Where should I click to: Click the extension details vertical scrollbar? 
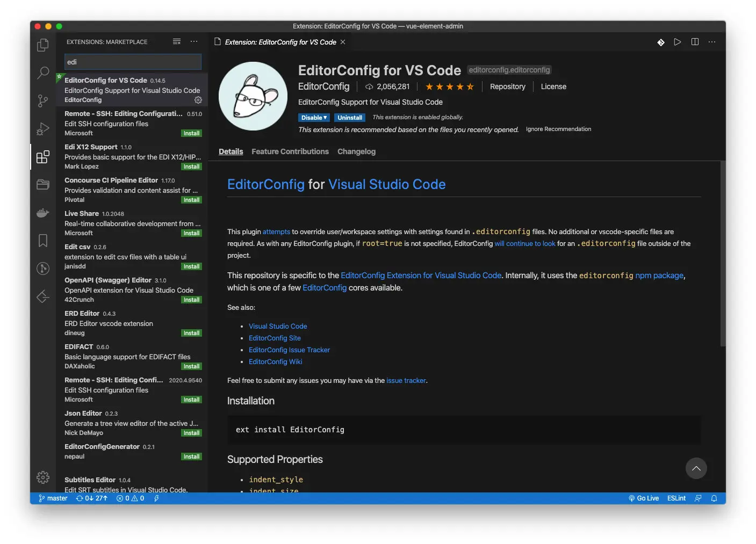[x=723, y=253]
